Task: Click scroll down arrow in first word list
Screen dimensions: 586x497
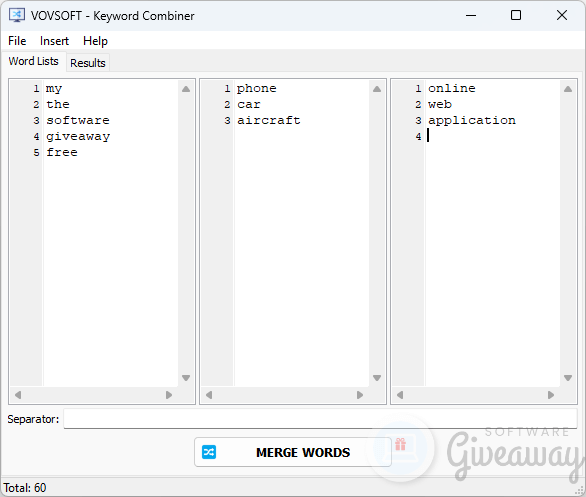Action: coord(186,378)
